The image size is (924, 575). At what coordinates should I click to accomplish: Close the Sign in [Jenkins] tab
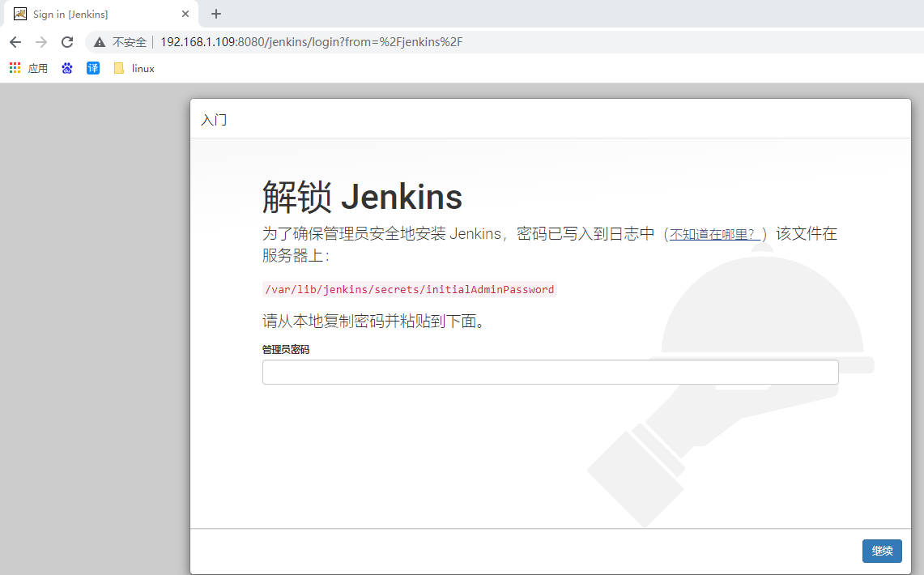[185, 14]
